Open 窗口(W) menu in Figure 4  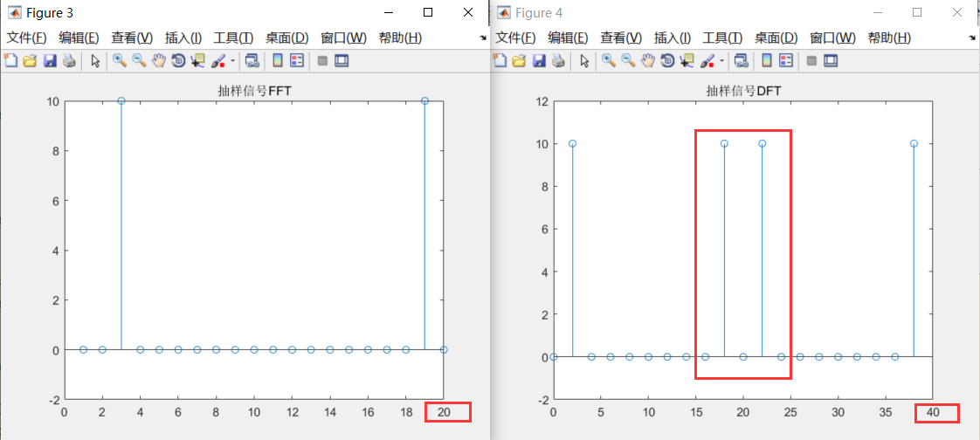(x=833, y=38)
